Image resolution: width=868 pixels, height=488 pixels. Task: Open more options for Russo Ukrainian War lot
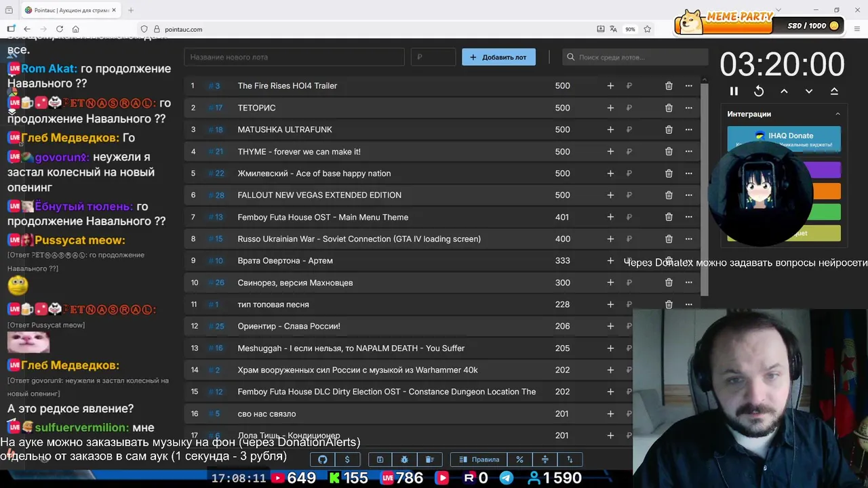pyautogui.click(x=689, y=239)
